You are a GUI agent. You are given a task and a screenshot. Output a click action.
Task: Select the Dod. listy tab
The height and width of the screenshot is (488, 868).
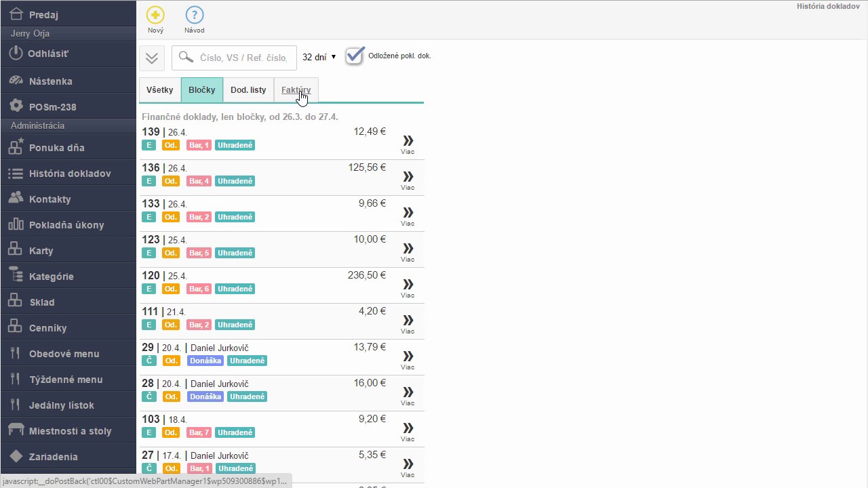(x=248, y=89)
